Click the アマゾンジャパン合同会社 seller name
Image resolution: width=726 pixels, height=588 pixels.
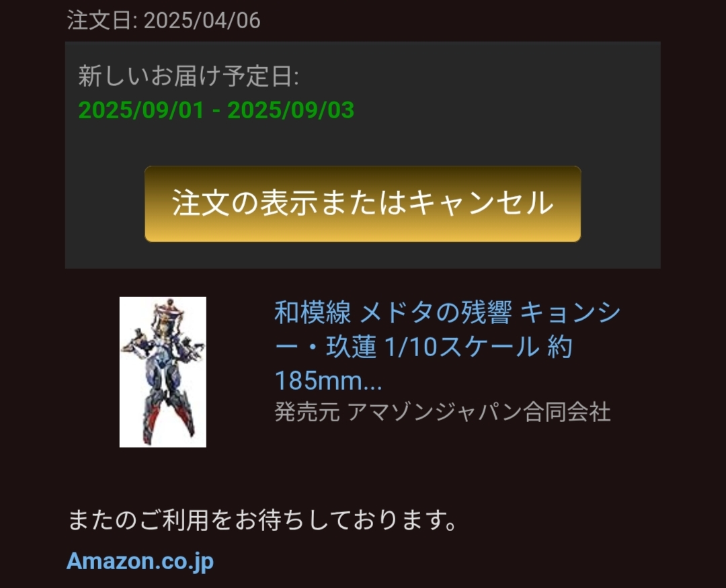click(x=479, y=411)
